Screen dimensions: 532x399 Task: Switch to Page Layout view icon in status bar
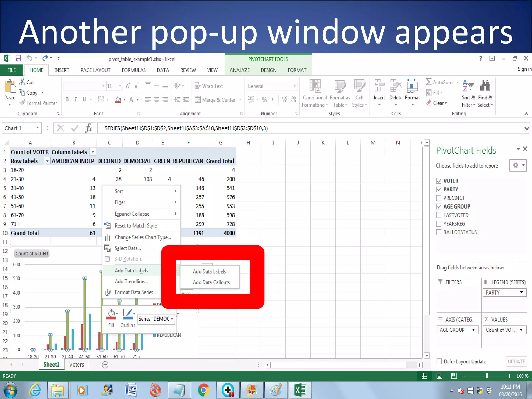click(439, 376)
